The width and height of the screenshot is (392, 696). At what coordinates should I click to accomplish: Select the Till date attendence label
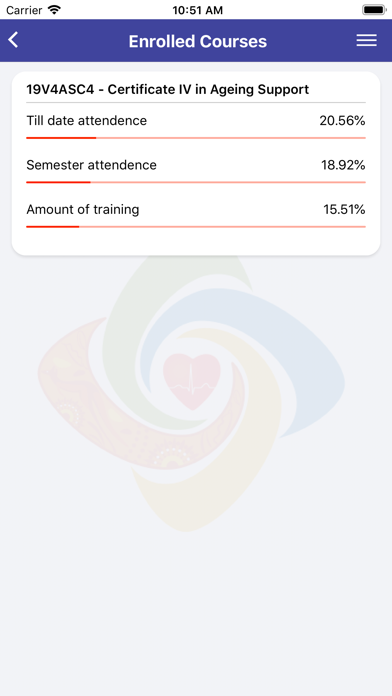(87, 121)
